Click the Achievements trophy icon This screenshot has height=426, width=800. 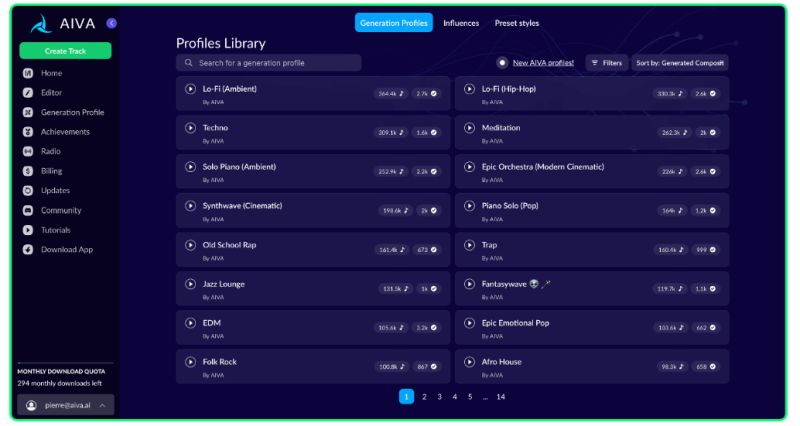28,132
